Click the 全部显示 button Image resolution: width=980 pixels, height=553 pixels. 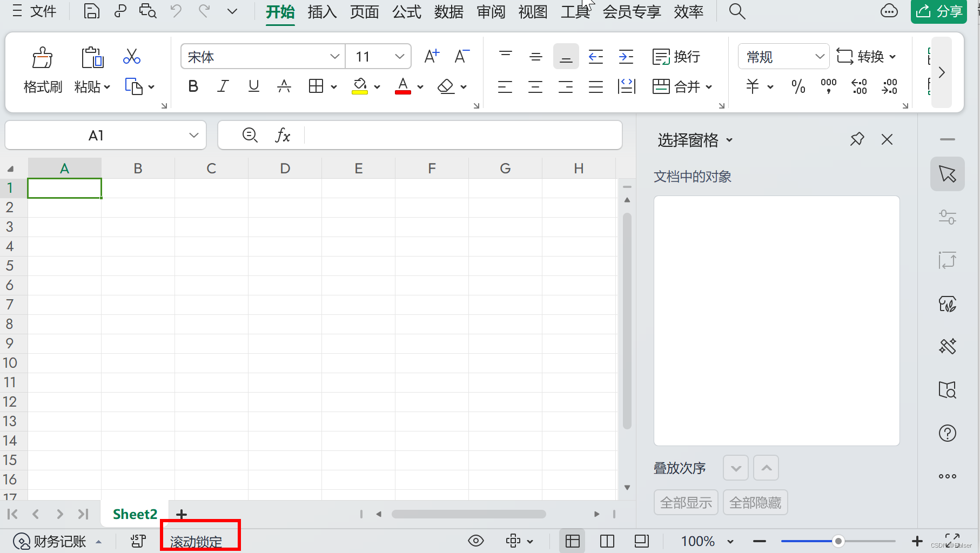[686, 502]
